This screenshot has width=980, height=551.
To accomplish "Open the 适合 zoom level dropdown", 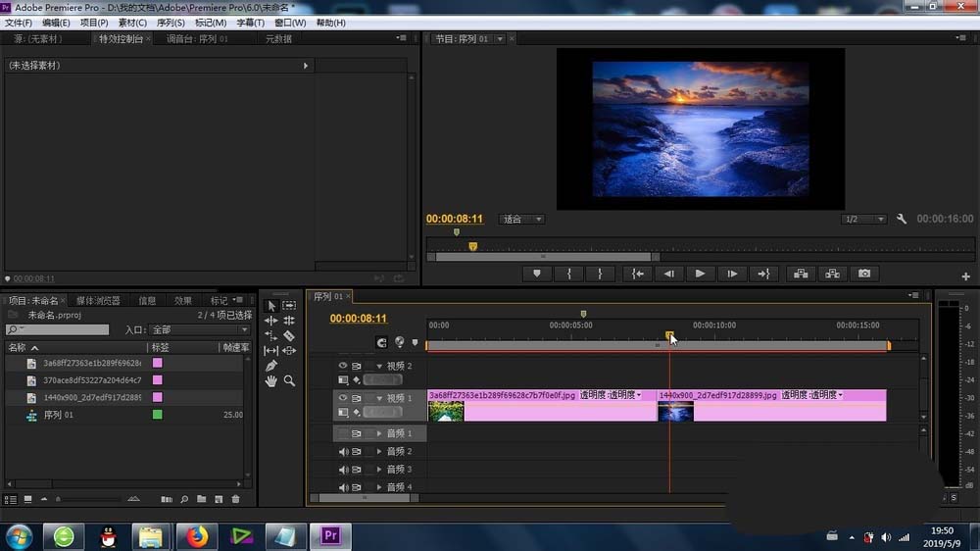I will 522,219.
